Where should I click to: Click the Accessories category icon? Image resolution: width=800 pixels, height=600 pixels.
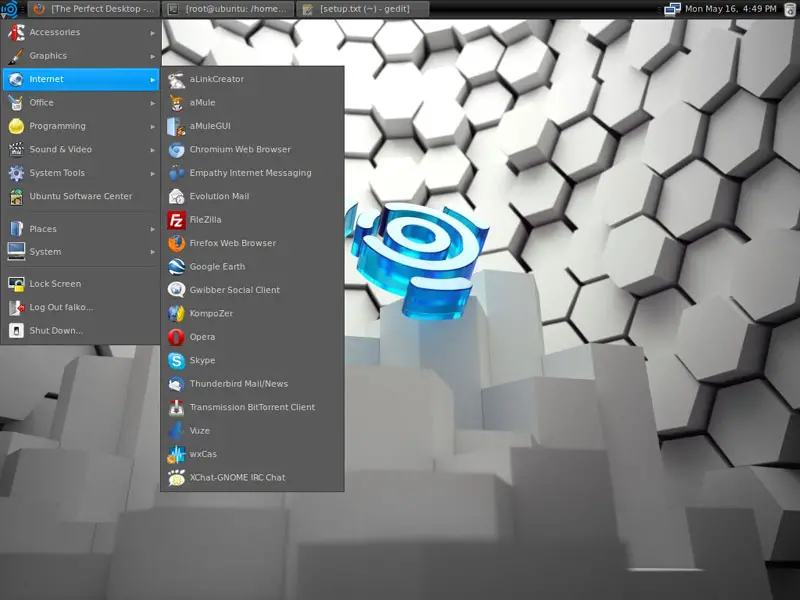[16, 32]
